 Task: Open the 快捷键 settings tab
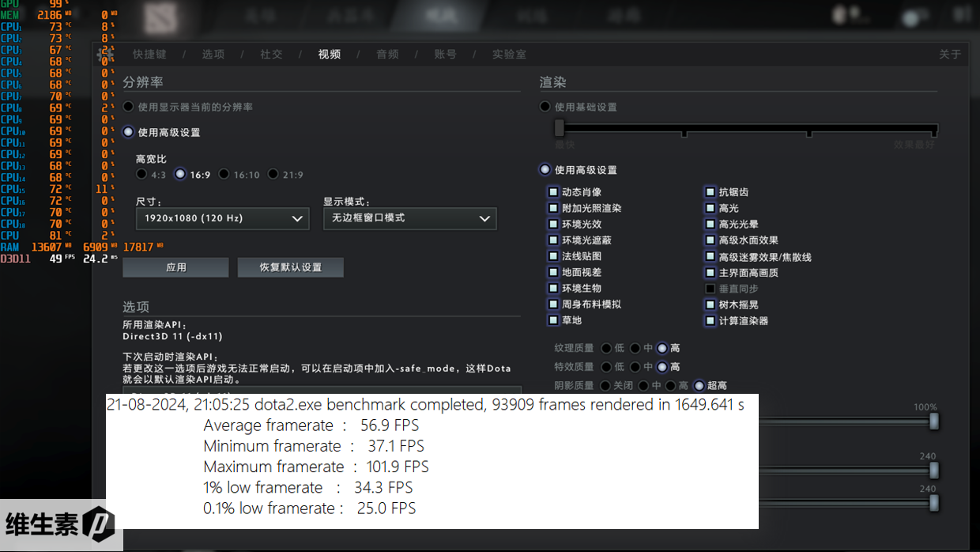(x=149, y=55)
